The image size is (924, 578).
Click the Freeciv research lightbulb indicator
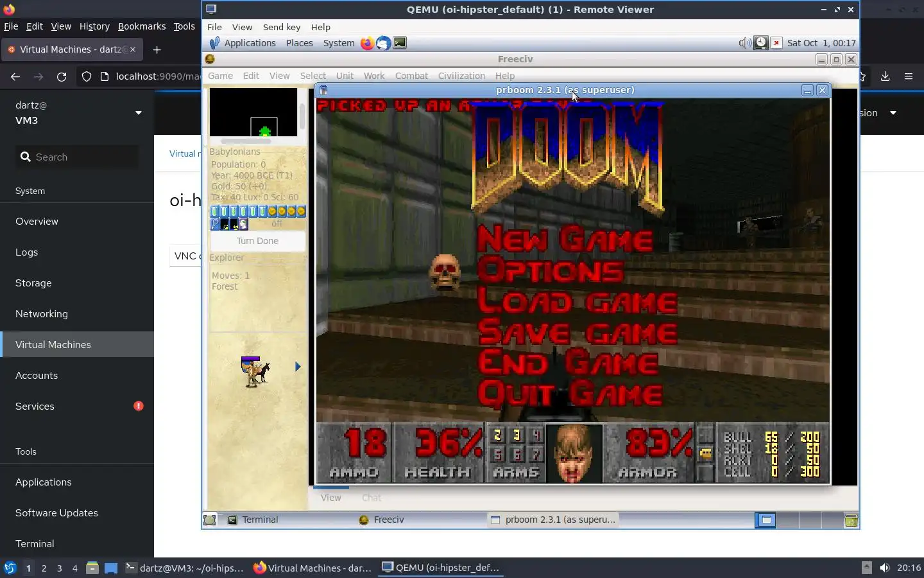[215, 224]
